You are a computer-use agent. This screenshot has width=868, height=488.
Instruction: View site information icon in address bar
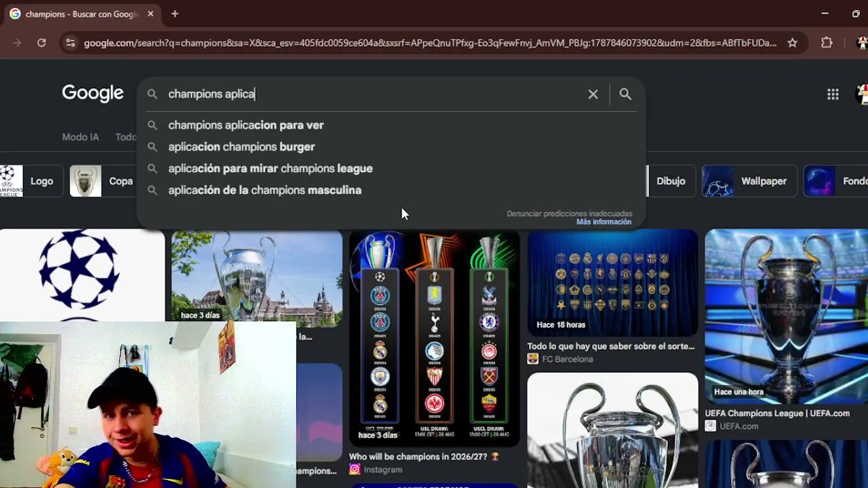70,43
